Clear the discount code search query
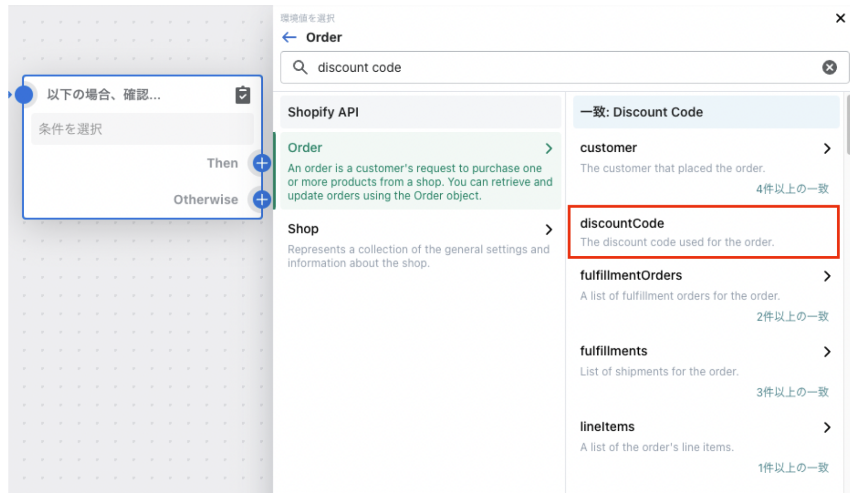The width and height of the screenshot is (860, 504). point(830,68)
